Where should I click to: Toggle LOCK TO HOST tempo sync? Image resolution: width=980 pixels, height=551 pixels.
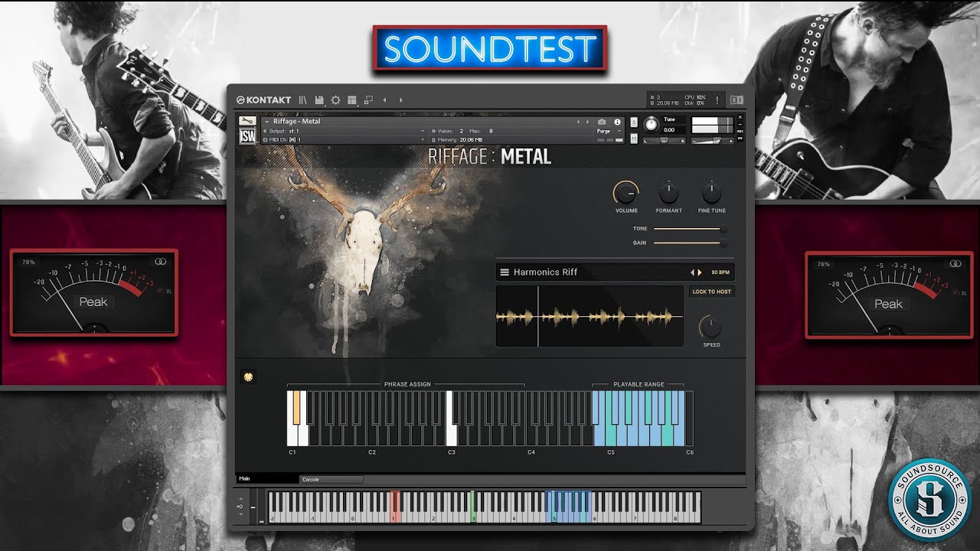coord(711,292)
